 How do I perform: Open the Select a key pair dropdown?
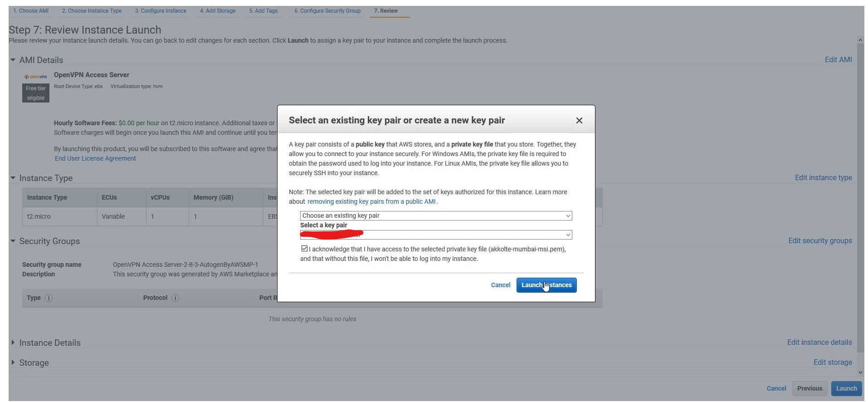(436, 235)
